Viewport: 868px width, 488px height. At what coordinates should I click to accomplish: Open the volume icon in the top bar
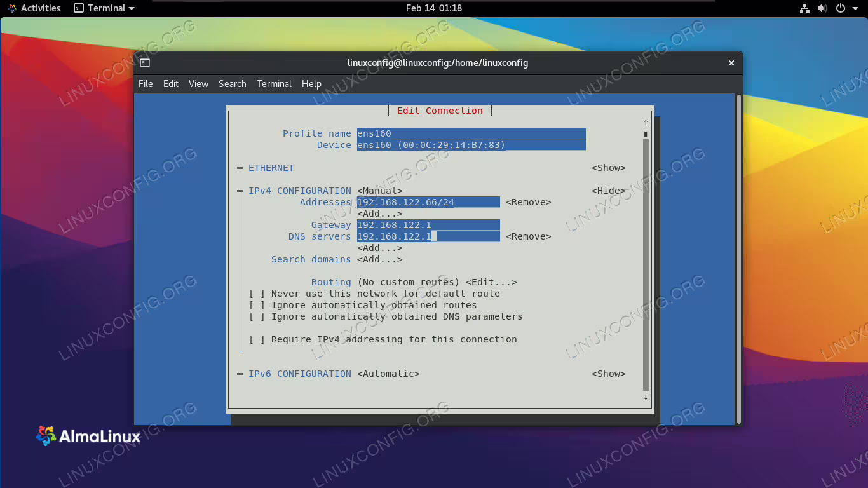click(822, 8)
